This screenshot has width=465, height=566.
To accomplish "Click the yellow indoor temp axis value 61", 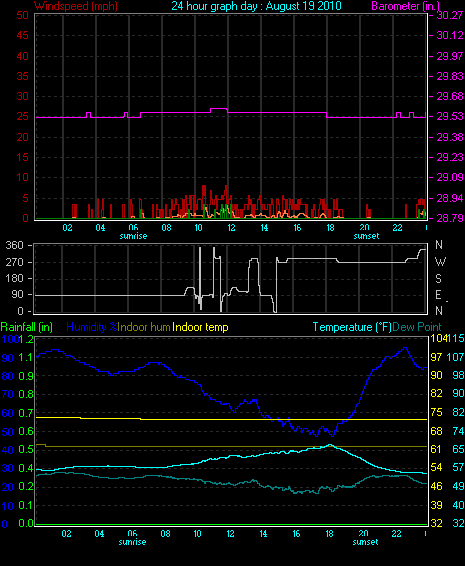I will coord(436,449).
